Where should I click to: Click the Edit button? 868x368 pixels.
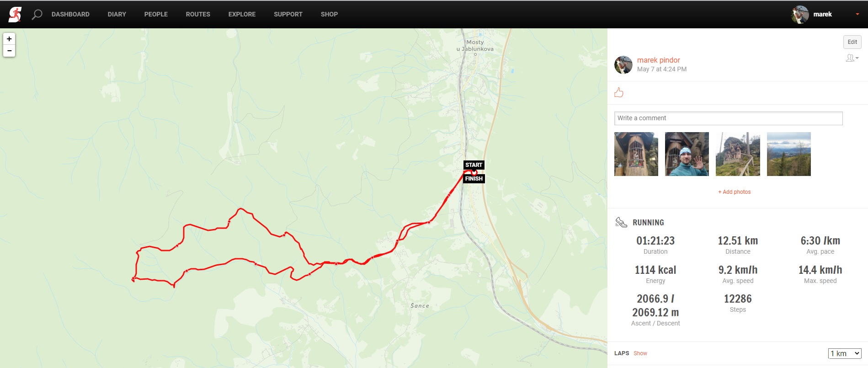(x=852, y=42)
